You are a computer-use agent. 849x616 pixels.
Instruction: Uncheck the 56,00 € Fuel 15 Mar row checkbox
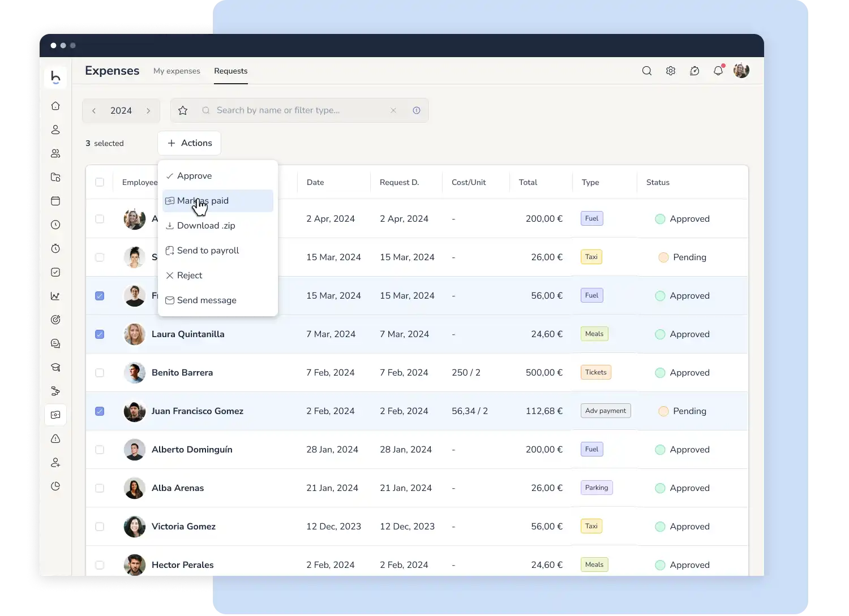click(x=100, y=296)
